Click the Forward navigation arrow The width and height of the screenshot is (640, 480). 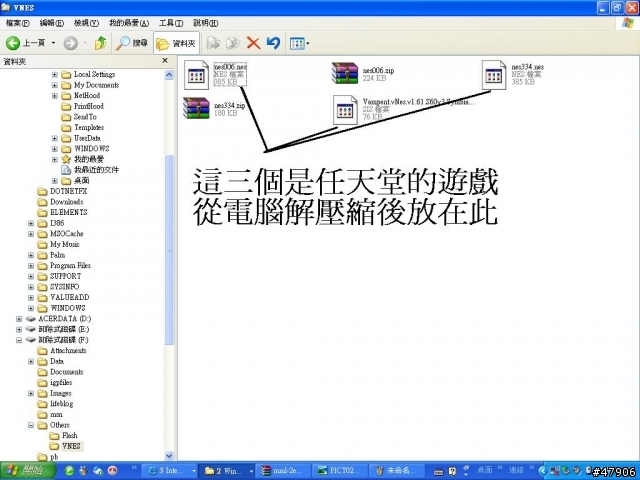coord(71,43)
